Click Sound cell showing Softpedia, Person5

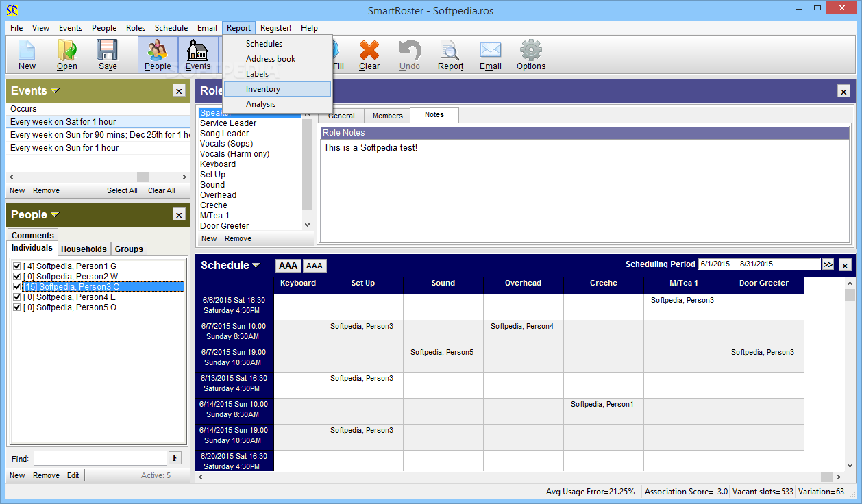[443, 359]
